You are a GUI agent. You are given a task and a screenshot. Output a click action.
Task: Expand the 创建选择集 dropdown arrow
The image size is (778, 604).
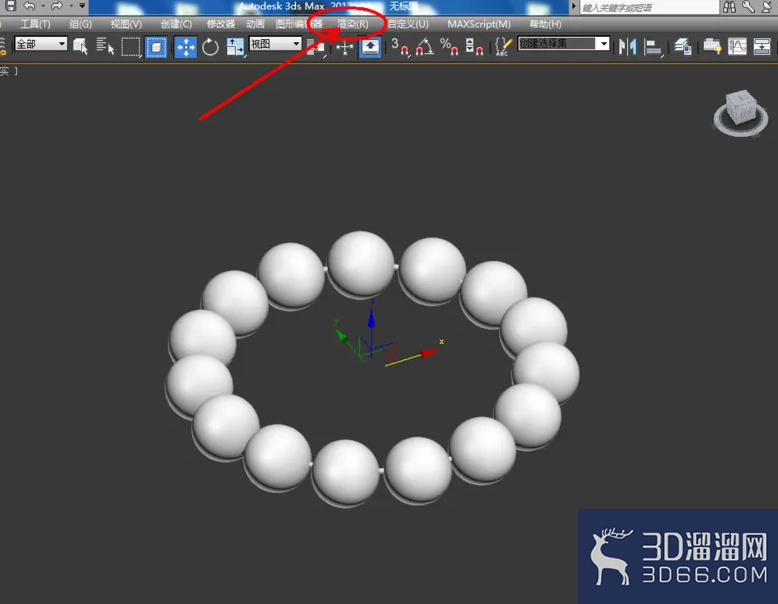pyautogui.click(x=603, y=44)
